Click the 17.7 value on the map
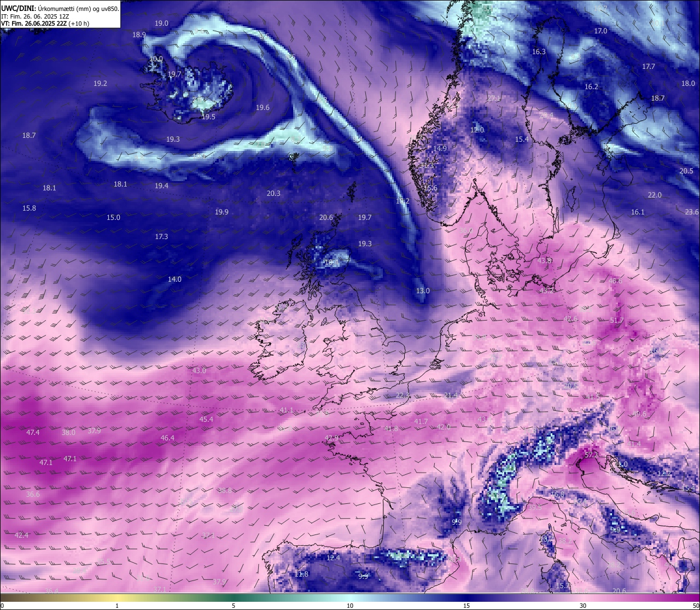The height and width of the screenshot is (610, 700). (648, 66)
